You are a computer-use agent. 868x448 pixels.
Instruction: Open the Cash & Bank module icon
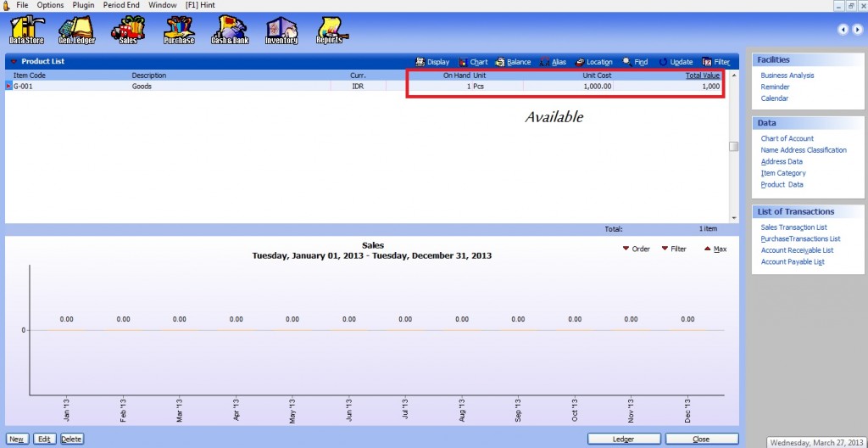(x=229, y=31)
